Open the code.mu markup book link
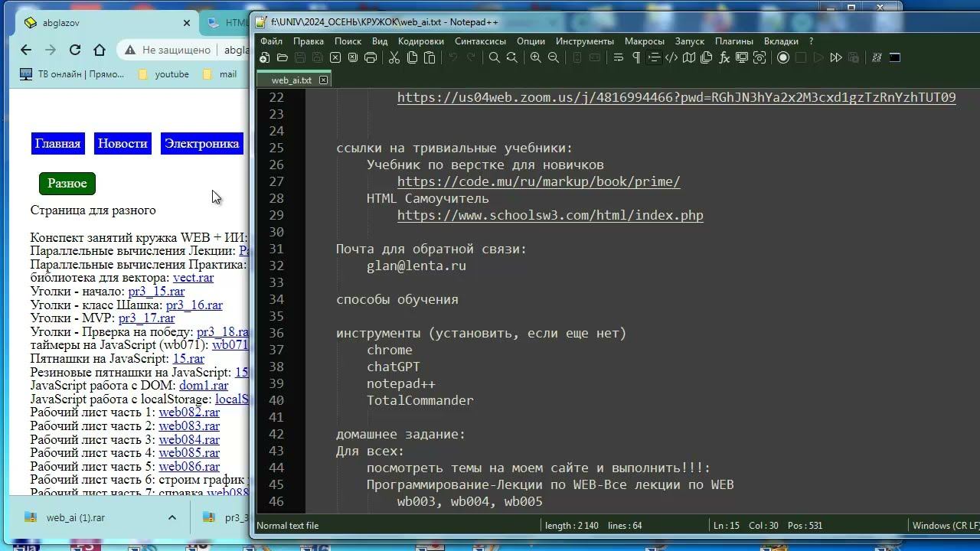 (538, 181)
